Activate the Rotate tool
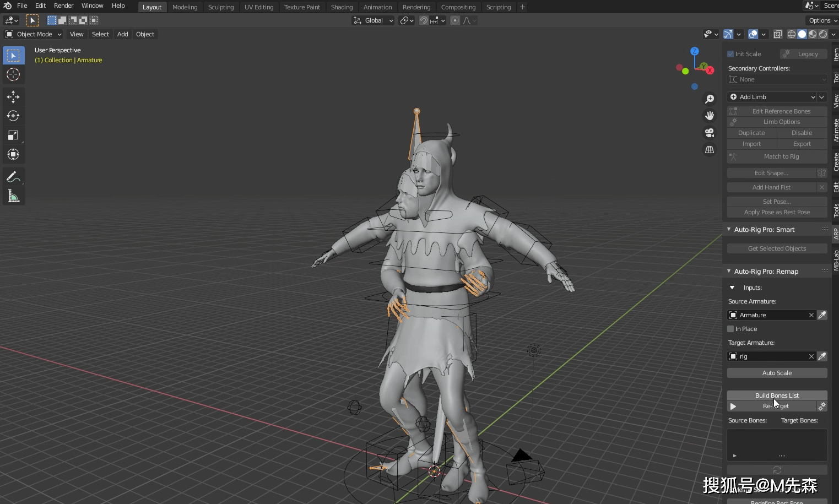Screen dimensions: 839x504 click(13, 116)
